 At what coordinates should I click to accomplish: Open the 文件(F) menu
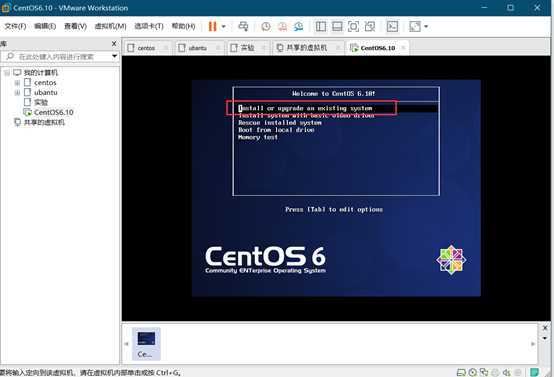[x=15, y=26]
